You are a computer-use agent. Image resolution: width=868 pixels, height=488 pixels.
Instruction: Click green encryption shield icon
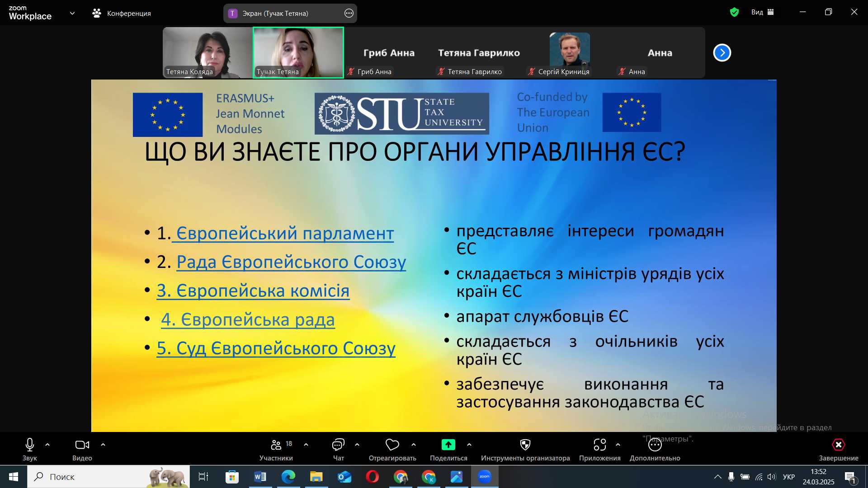[734, 12]
